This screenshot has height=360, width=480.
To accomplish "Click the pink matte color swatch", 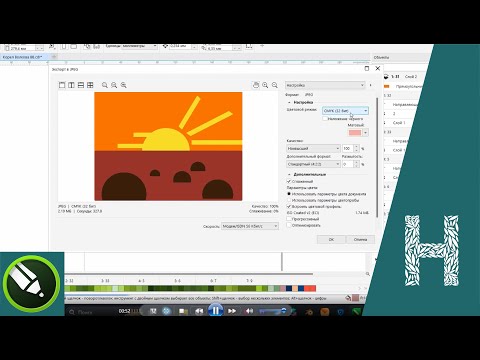I will point(355,133).
